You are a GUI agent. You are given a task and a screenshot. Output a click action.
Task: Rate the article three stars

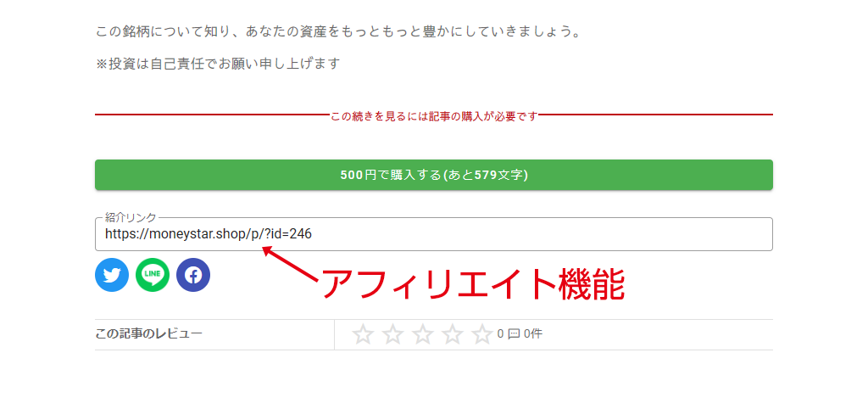click(423, 334)
